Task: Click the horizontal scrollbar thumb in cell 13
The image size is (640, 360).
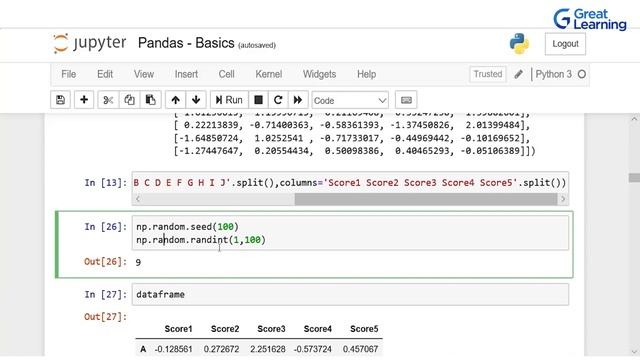Action: pos(426,199)
